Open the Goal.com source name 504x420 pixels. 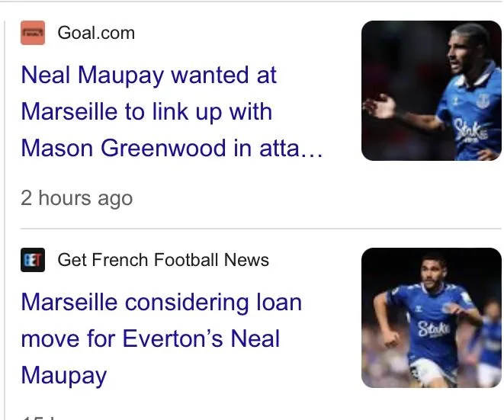(x=96, y=33)
